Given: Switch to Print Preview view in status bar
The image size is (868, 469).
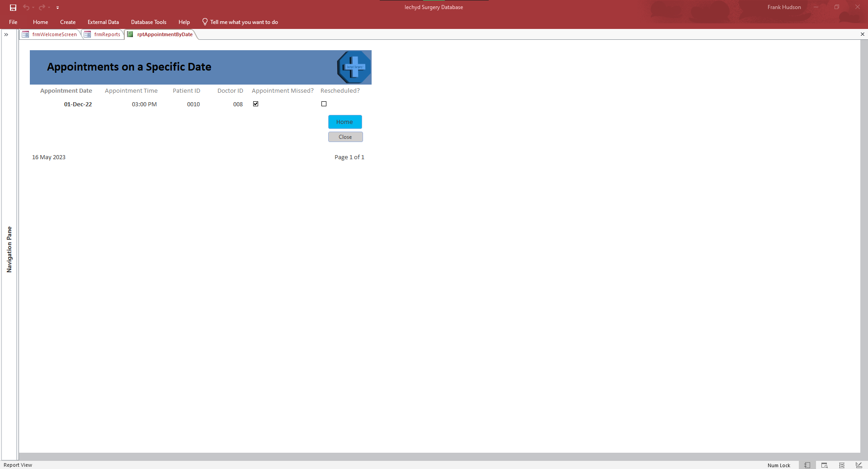Looking at the screenshot, I should click(824, 465).
